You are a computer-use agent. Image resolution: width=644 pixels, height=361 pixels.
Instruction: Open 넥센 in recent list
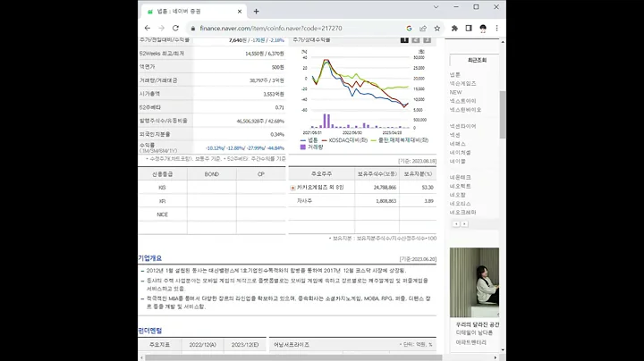455,135
